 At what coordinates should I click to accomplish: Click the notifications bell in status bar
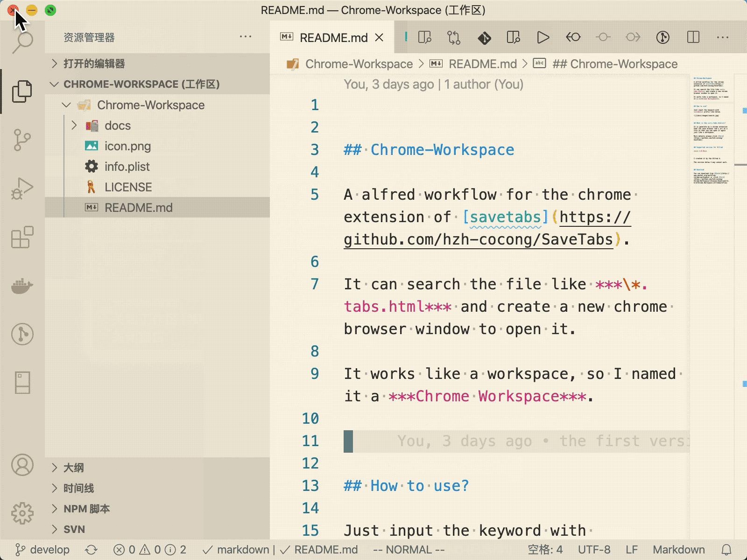[727, 549]
